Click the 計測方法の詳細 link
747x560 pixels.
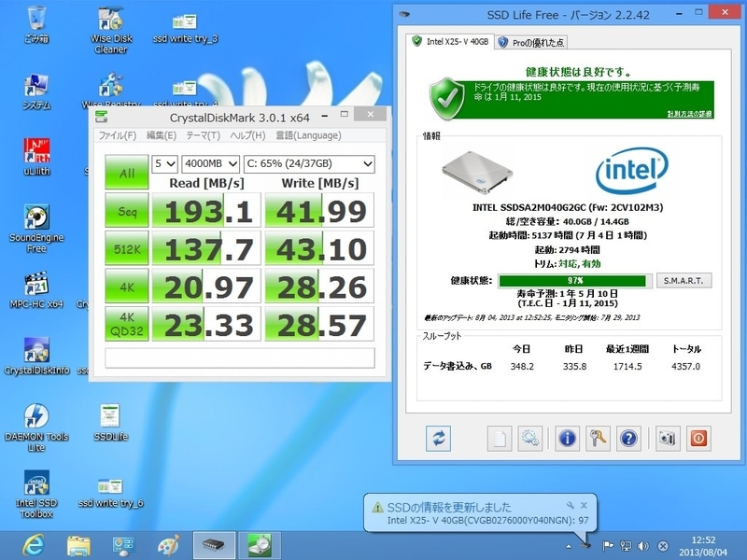click(x=689, y=114)
